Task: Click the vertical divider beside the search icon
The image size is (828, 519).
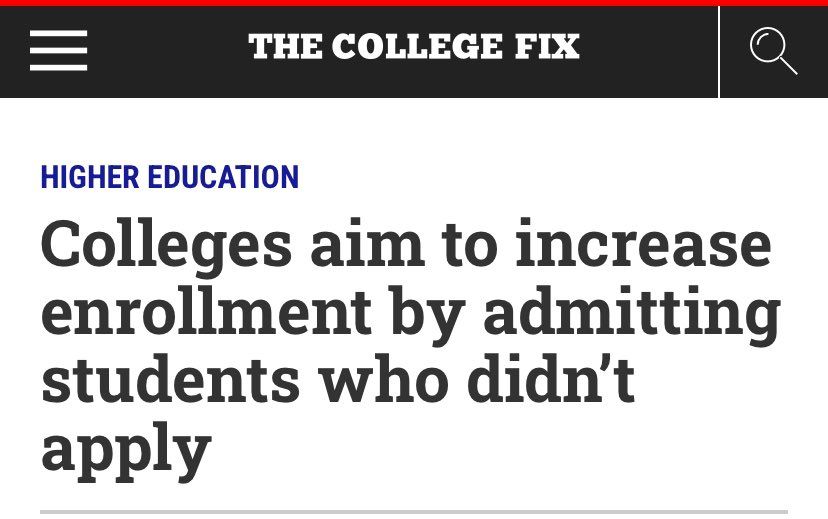Action: click(719, 51)
